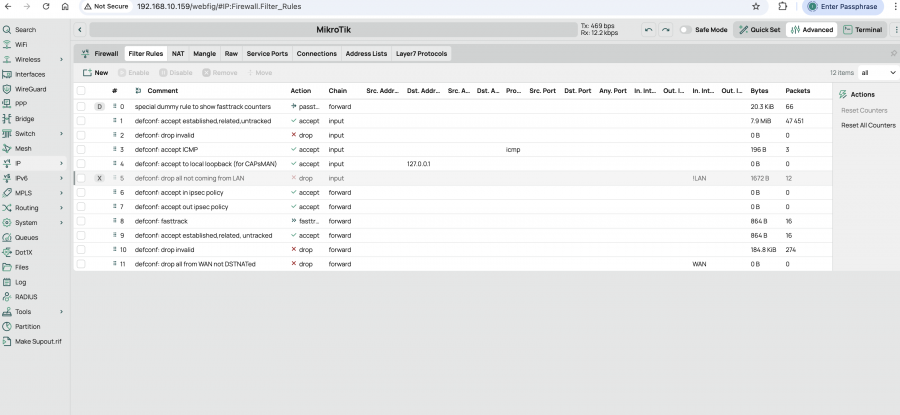Open the 'all' chain filter dropdown
This screenshot has height=415, width=900.
(876, 73)
